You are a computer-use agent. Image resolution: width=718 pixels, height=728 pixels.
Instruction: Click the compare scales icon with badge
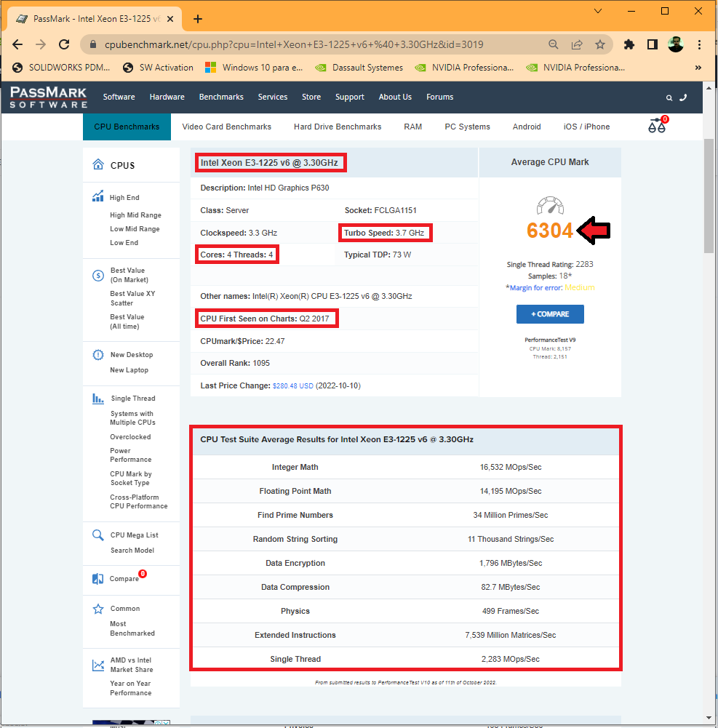tap(658, 125)
